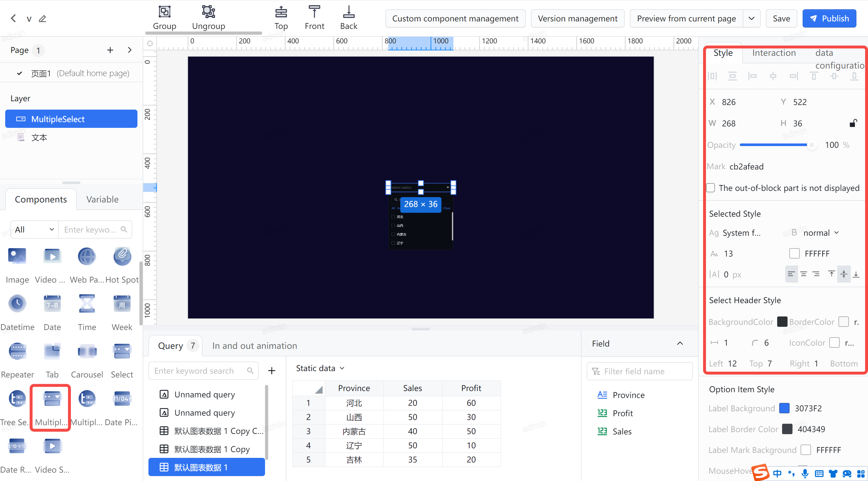Image resolution: width=868 pixels, height=481 pixels.
Task: Open the Preview dropdown arrow
Action: tap(751, 19)
